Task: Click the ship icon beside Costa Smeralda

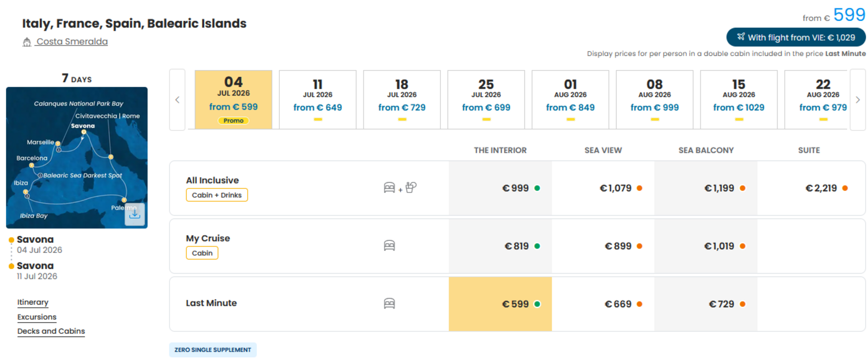Action: tap(27, 42)
